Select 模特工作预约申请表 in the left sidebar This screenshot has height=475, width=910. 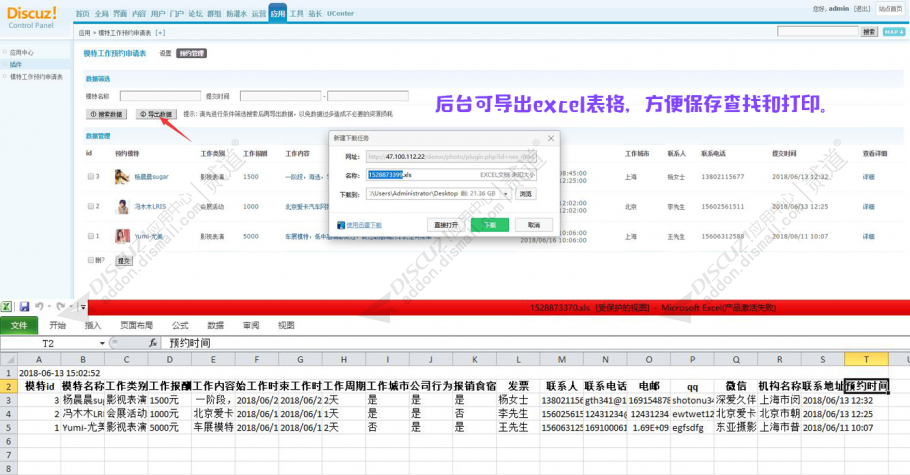36,77
